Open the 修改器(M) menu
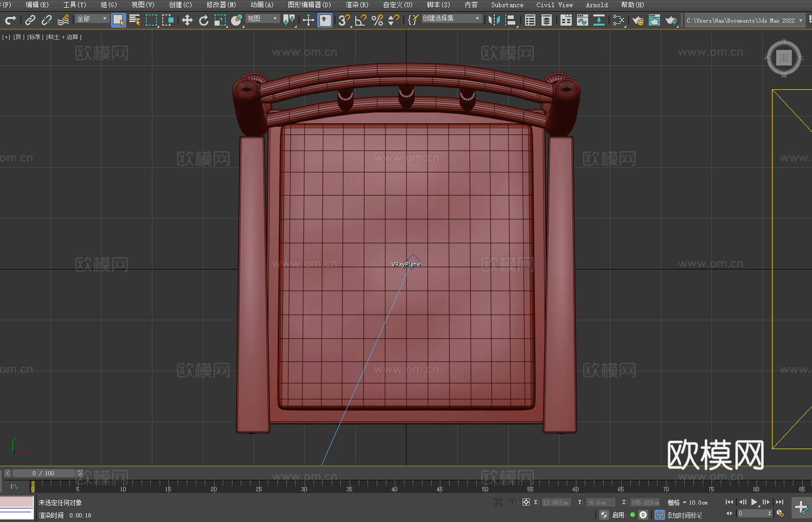Screen dimensions: 812x522 221,5
